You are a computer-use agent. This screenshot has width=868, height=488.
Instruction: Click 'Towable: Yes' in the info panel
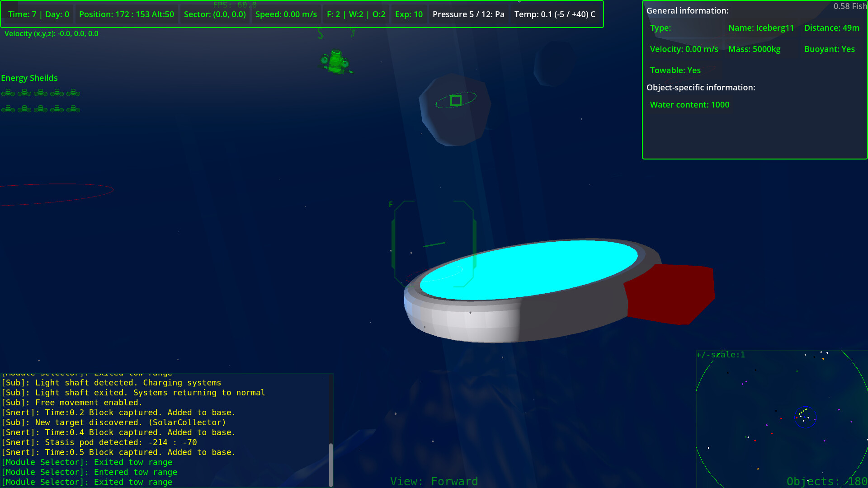pos(675,70)
